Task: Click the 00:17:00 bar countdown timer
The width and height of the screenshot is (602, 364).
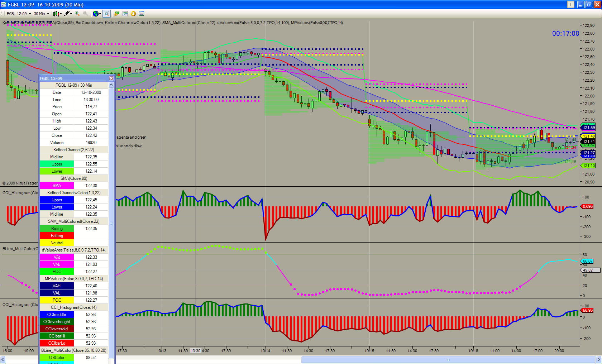Action: (565, 33)
